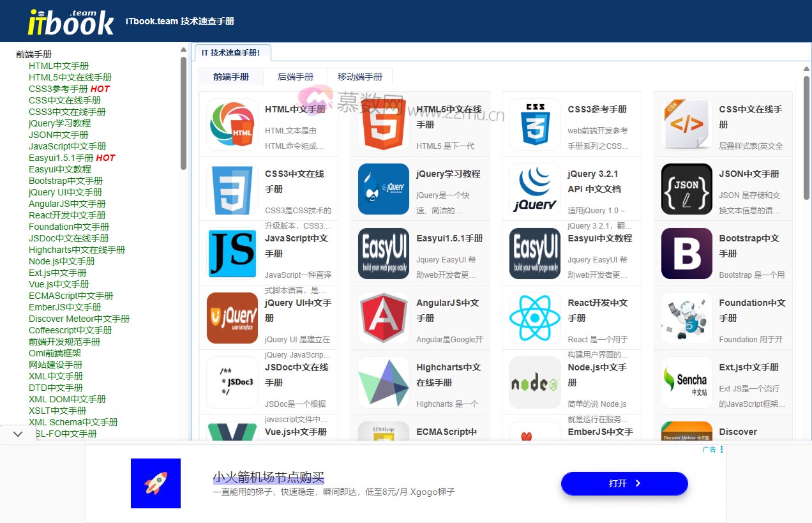The width and height of the screenshot is (812, 523).
Task: Open Ext.js via the Sencha icon
Action: tap(685, 382)
